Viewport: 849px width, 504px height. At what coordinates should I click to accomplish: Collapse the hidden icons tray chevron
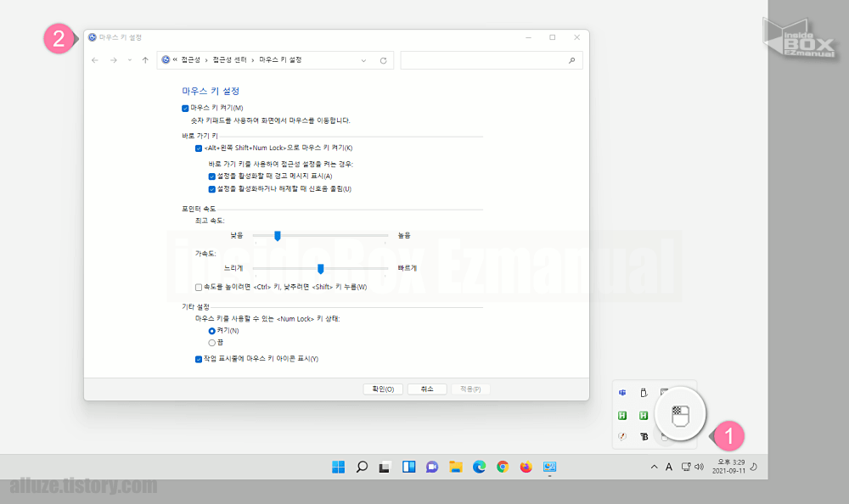654,467
